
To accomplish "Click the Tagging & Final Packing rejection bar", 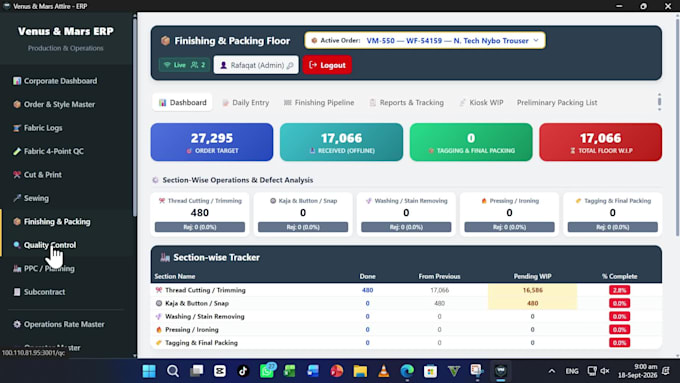I will [613, 227].
